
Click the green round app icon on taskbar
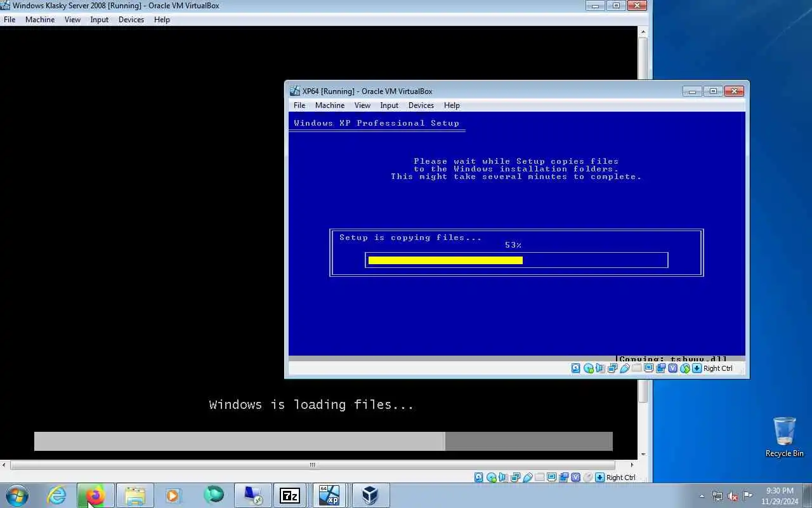coord(214,494)
